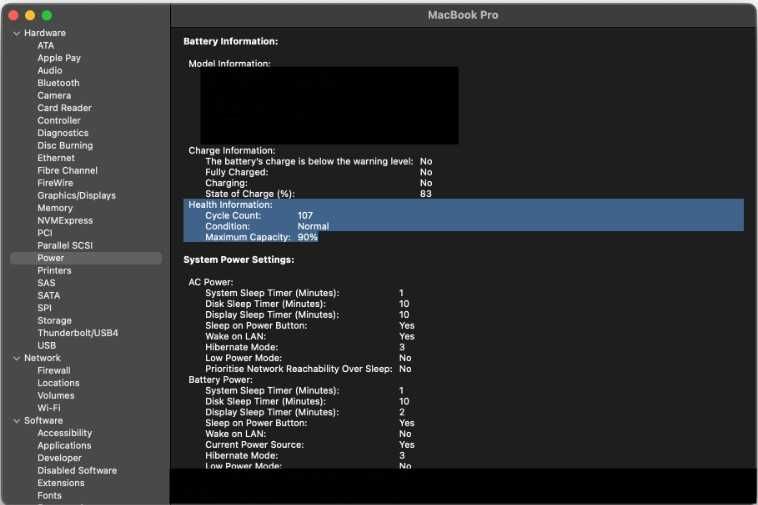758x505 pixels.
Task: Click the Fully Charged row label
Action: [236, 173]
